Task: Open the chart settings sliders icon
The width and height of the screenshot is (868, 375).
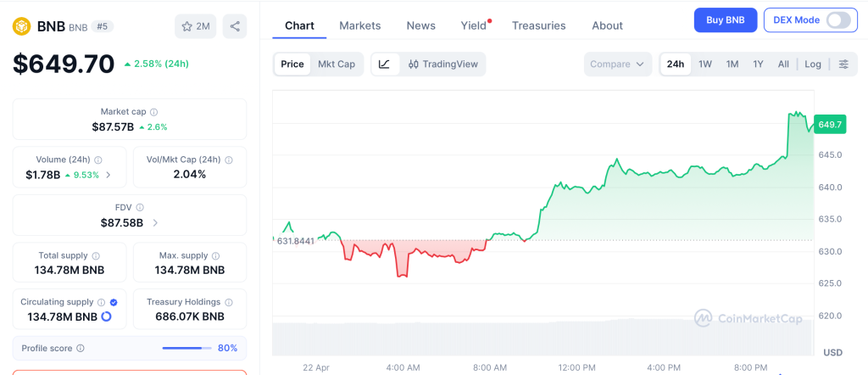Action: 843,64
